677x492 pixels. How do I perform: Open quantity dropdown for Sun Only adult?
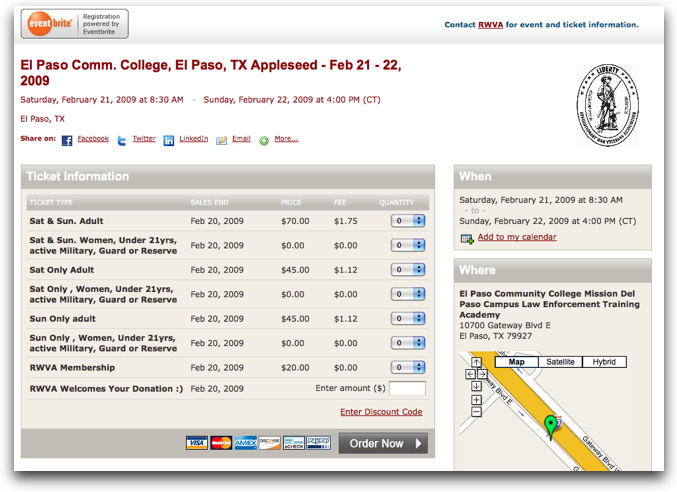(408, 319)
